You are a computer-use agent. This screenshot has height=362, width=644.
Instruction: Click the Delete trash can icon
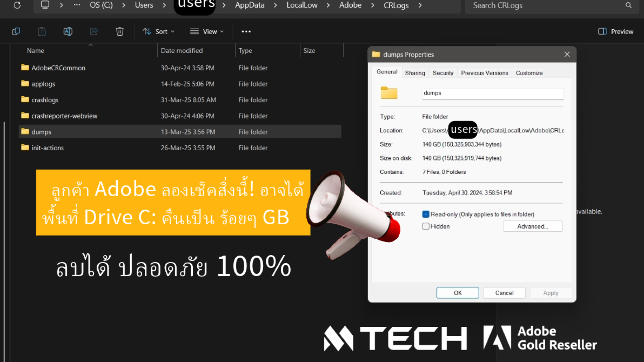(x=120, y=31)
